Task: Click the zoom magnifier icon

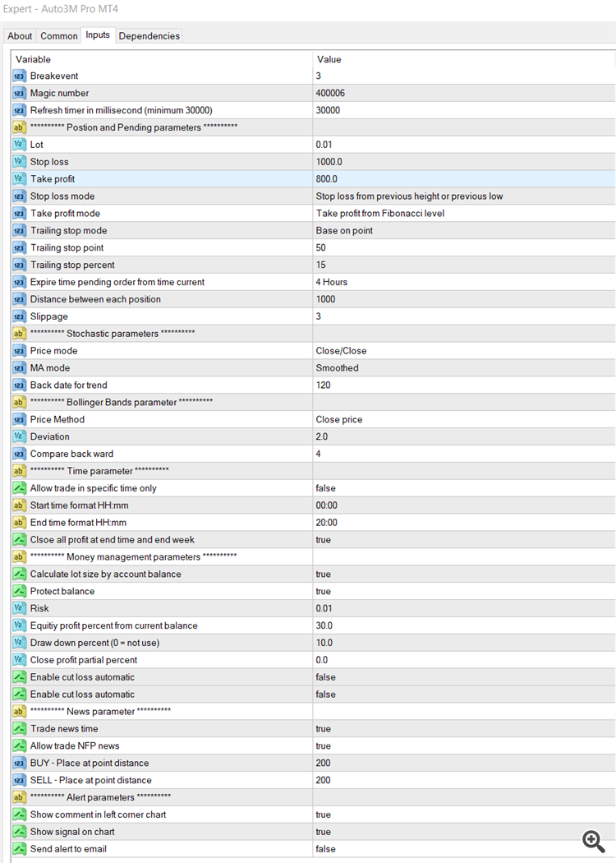Action: pyautogui.click(x=594, y=841)
